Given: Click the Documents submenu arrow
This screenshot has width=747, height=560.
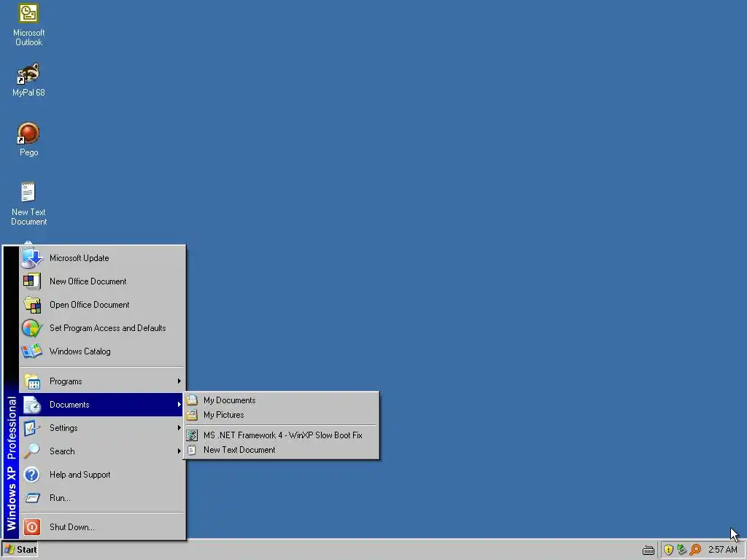Looking at the screenshot, I should 179,404.
